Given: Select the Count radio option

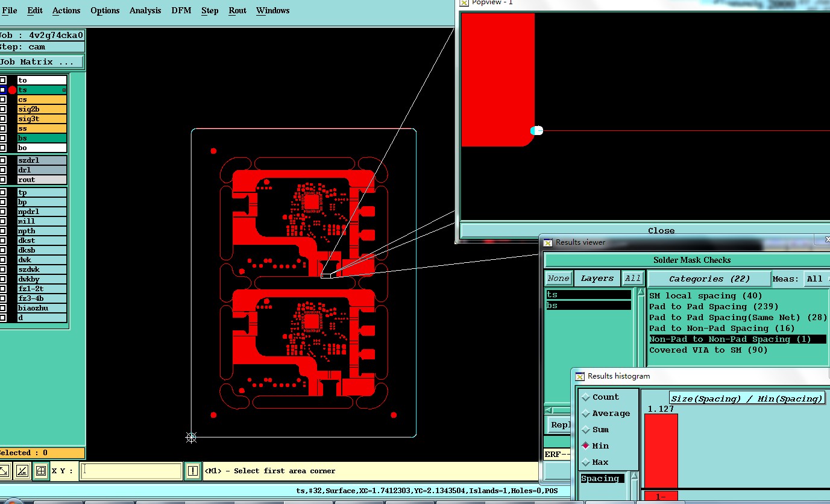Looking at the screenshot, I should 586,397.
